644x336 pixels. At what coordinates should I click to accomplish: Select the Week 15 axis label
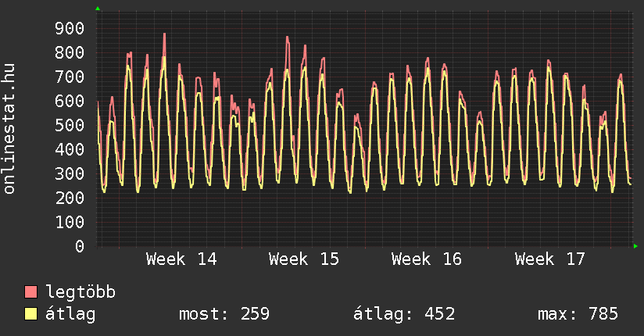coord(304,259)
